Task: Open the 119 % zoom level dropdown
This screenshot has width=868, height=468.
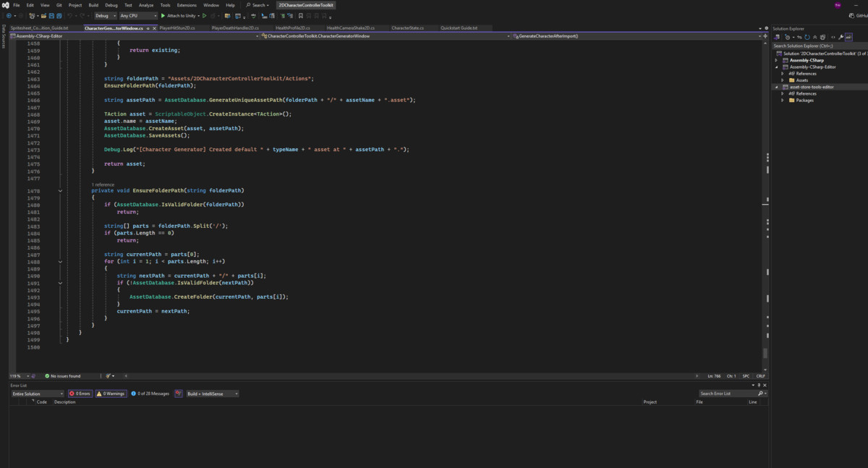Action: [20, 376]
